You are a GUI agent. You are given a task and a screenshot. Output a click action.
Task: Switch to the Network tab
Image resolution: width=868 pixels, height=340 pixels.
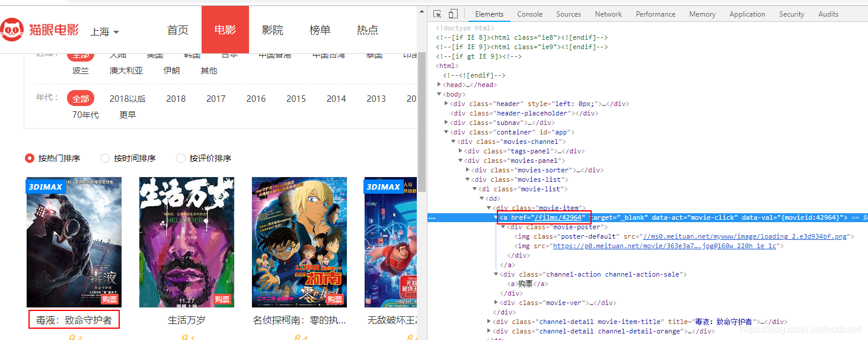tap(608, 14)
